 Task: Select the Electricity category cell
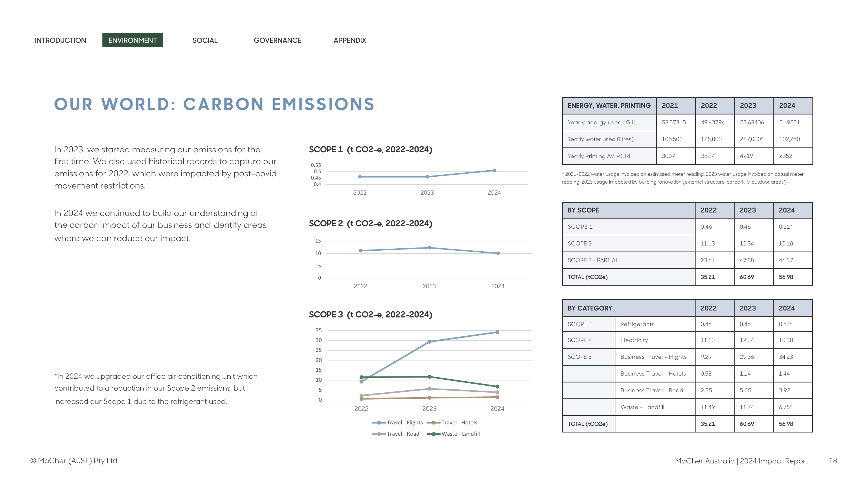pos(655,340)
